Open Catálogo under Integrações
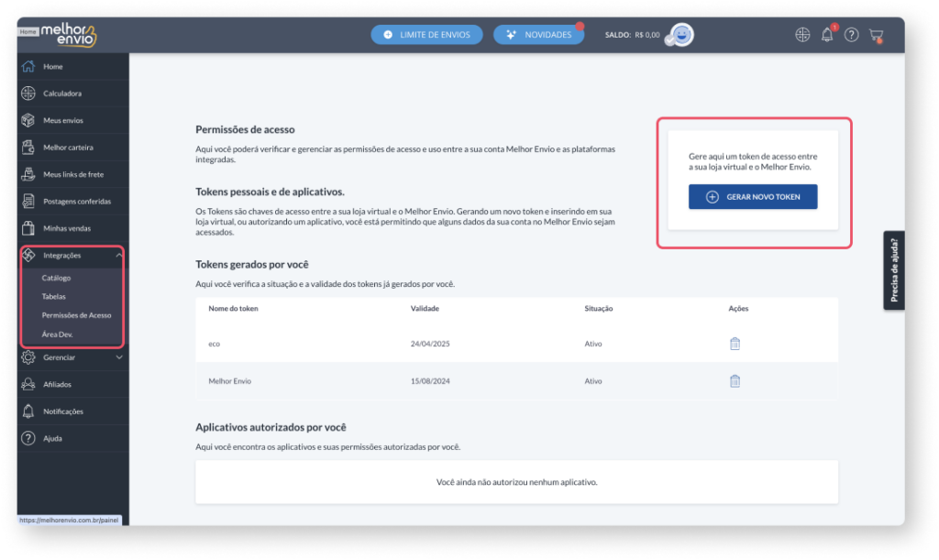This screenshot has height=560, width=939. pos(56,278)
